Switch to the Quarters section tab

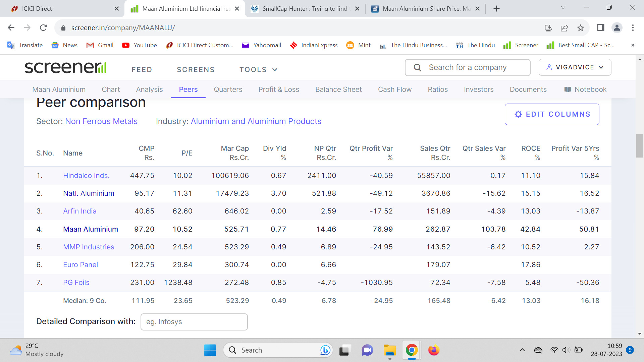point(228,89)
